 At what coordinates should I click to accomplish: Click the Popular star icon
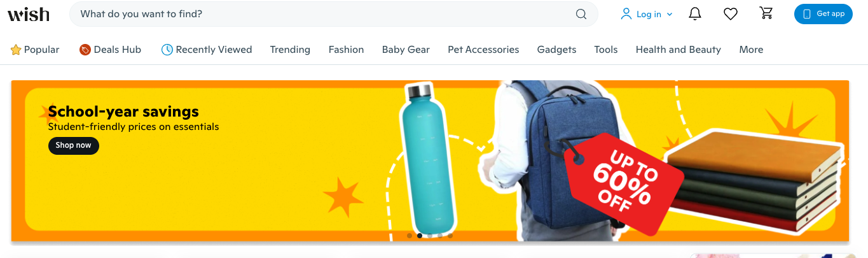(16, 50)
